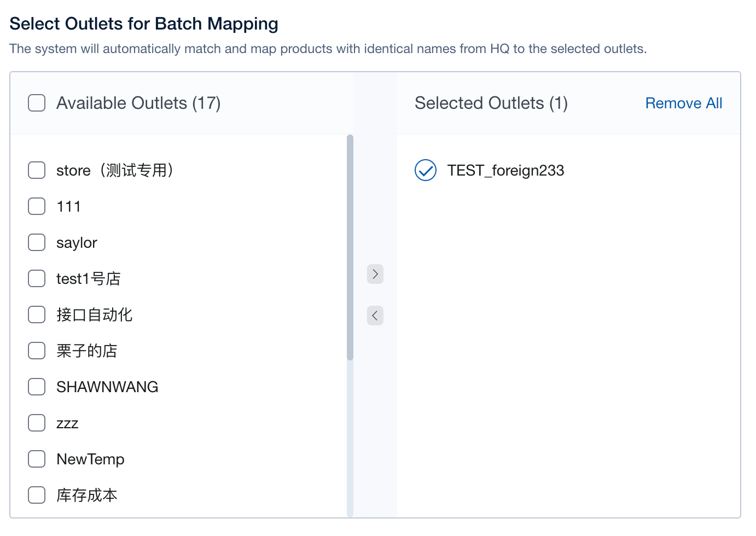Check the store（测试专用）outlet checkbox
This screenshot has height=536, width=756.
pos(37,170)
